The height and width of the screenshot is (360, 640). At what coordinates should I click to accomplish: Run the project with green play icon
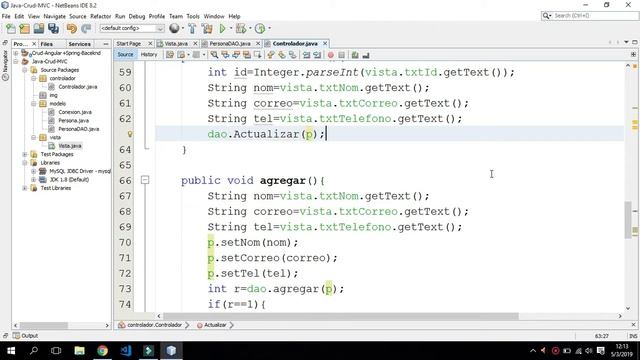pyautogui.click(x=222, y=29)
